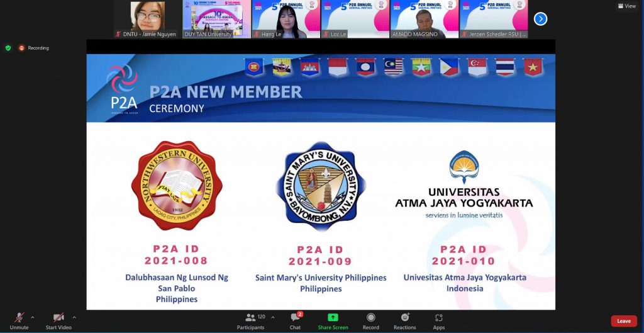Image resolution: width=644 pixels, height=333 pixels.
Task: Click the green Share Screen button
Action: [333, 321]
